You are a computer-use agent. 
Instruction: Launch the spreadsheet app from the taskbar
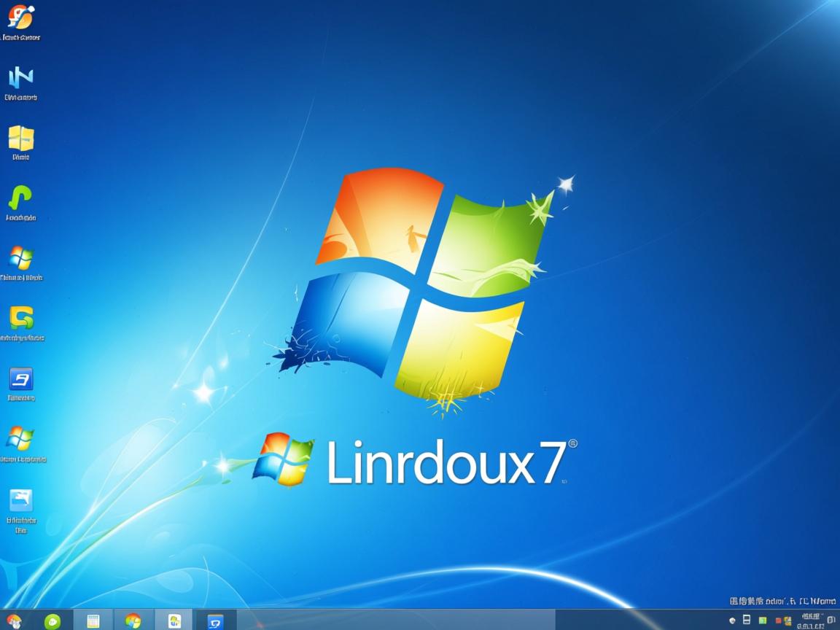point(94,621)
